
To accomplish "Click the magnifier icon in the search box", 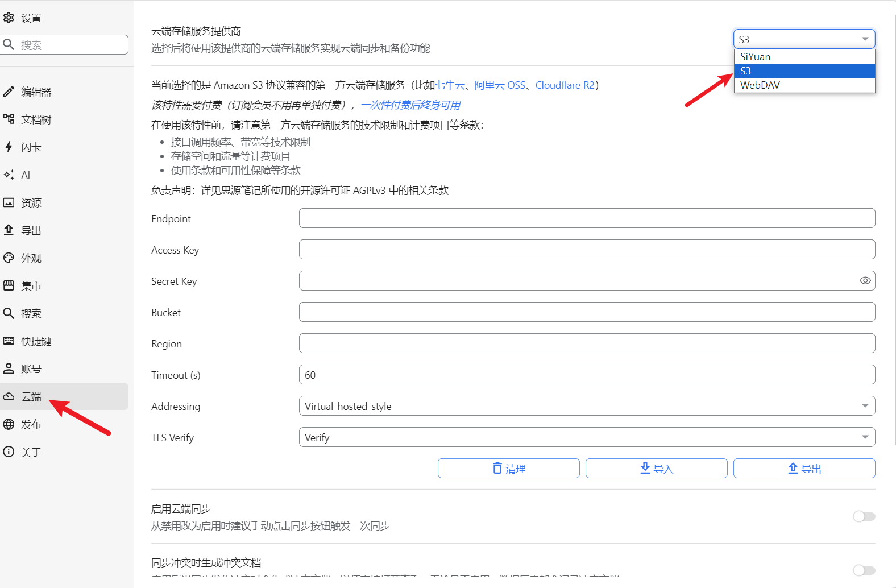I will coord(9,44).
